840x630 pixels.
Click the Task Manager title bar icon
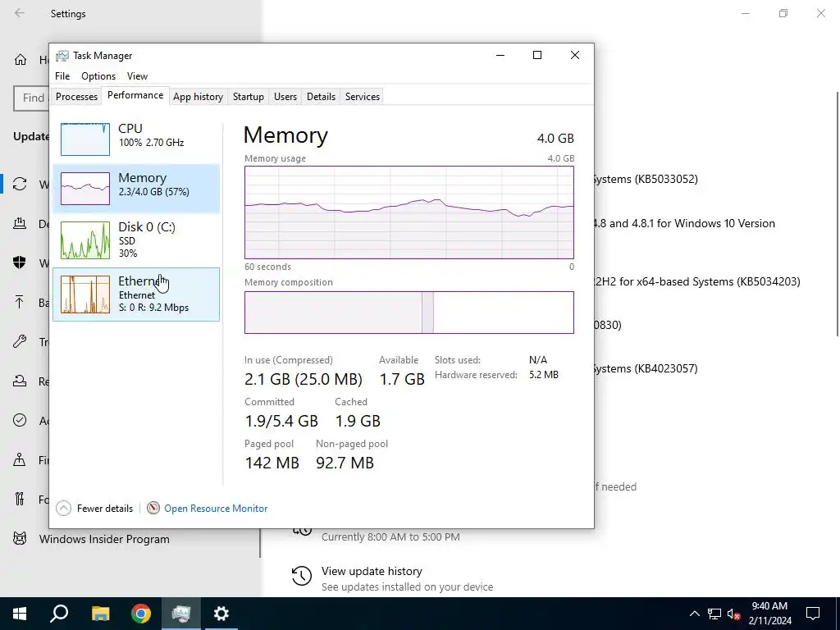pos(62,56)
